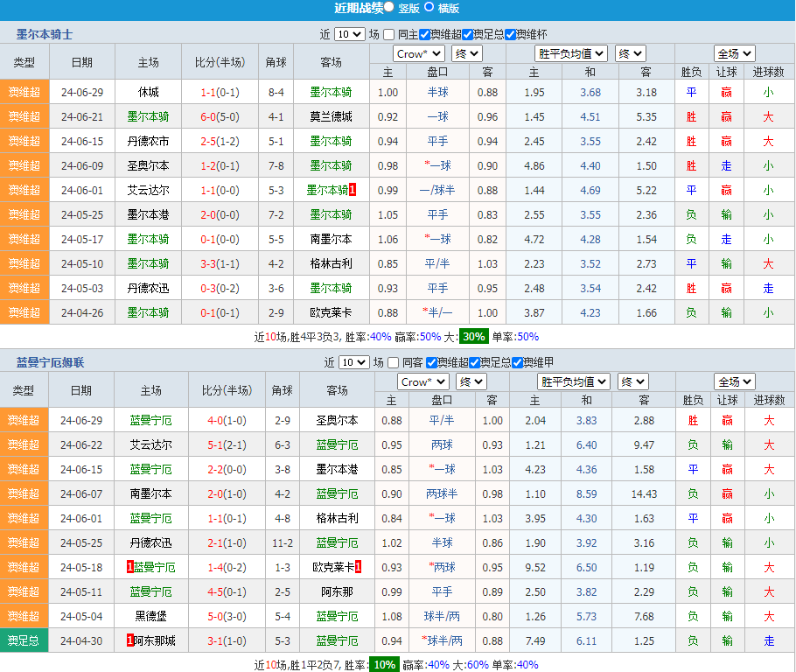Click the 角球 column header in top table
The height and width of the screenshot is (672, 796).
276,63
